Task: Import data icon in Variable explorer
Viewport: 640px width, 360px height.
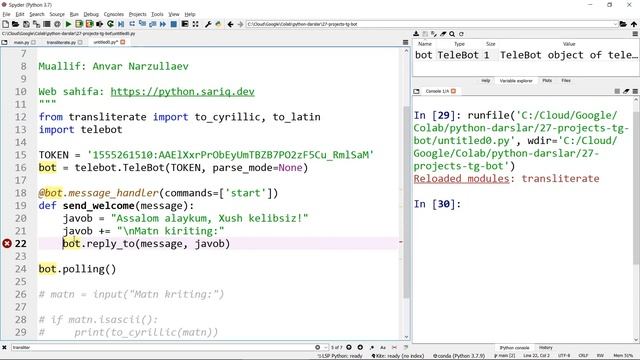Action: [416, 34]
